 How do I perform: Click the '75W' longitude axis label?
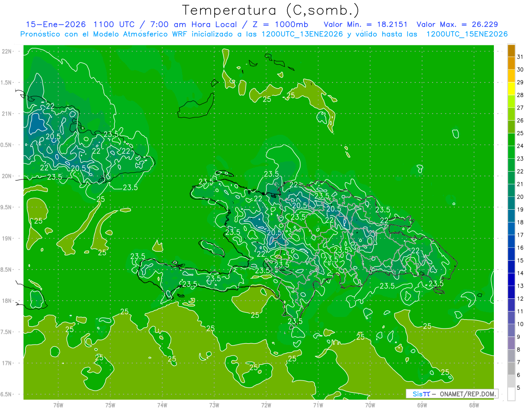tap(110, 405)
